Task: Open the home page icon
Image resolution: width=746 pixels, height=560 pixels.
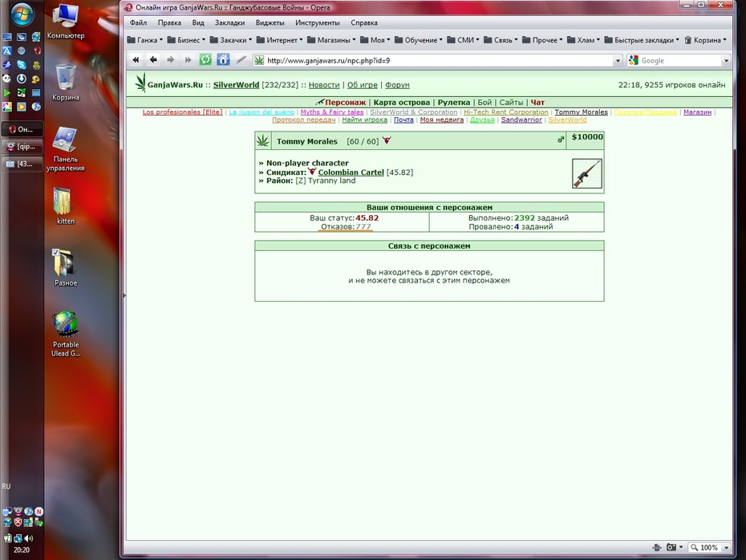Action: [223, 60]
